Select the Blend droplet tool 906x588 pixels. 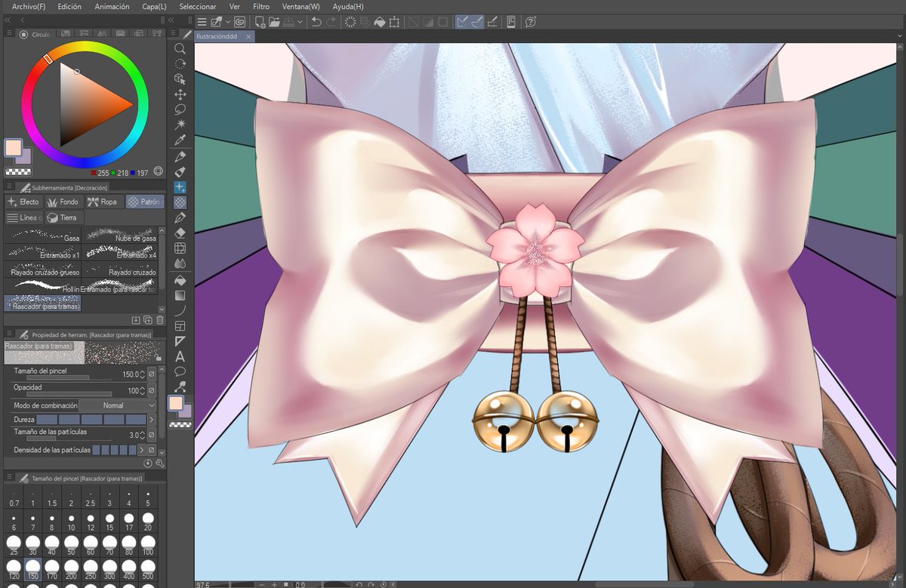point(180,263)
